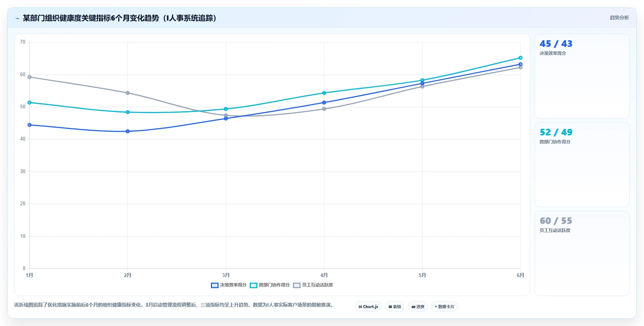Viewport: 644px width, 326px height.
Task: Click the blue 决策效率 point at 1月
Action: pos(30,125)
